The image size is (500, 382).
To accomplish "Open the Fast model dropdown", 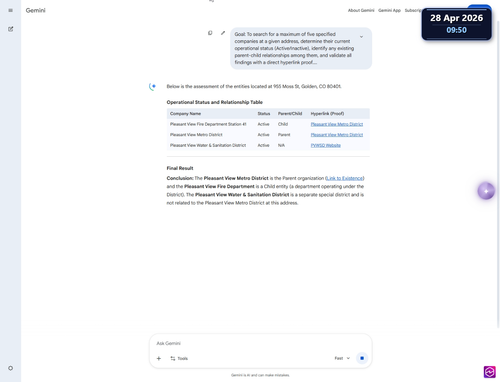I will [x=342, y=358].
